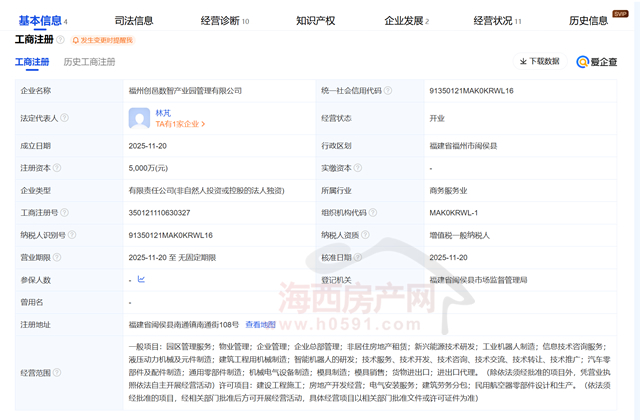Screen dimensions: 640x420
Task: Open the 参保人数 trend chart icon
Action: pyautogui.click(x=140, y=279)
